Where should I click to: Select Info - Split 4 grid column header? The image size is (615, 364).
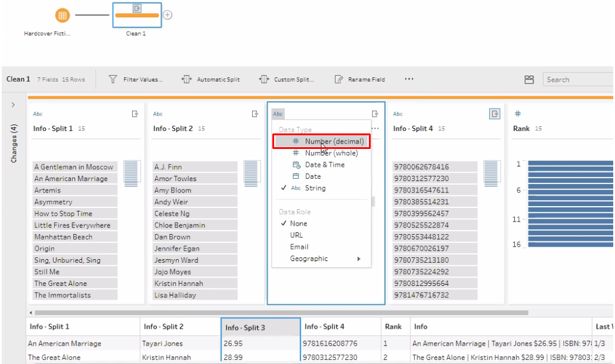coord(341,326)
